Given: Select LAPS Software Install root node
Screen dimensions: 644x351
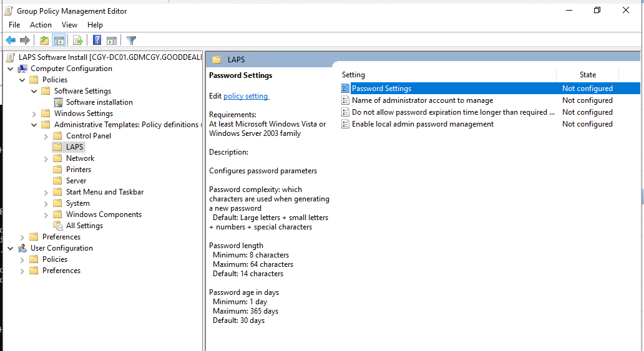Looking at the screenshot, I should pyautogui.click(x=110, y=57).
